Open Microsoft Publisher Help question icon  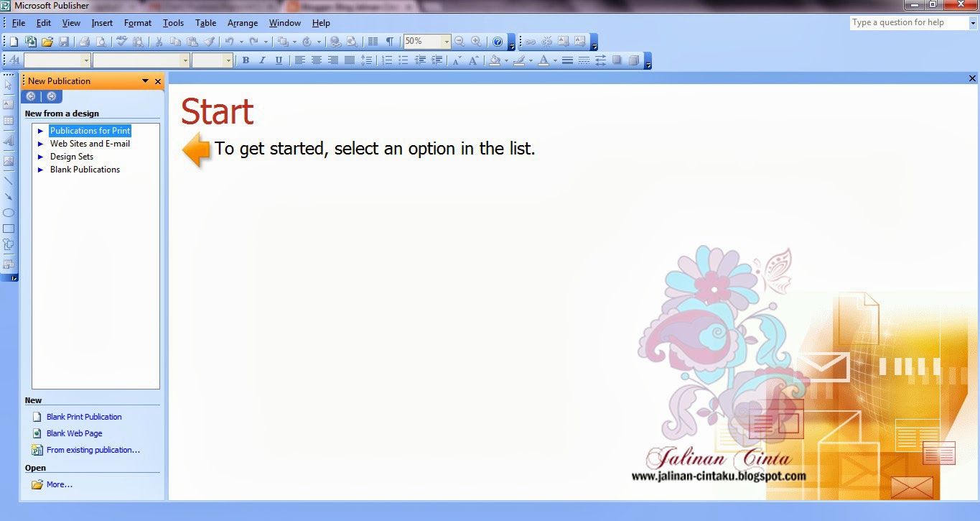point(497,42)
